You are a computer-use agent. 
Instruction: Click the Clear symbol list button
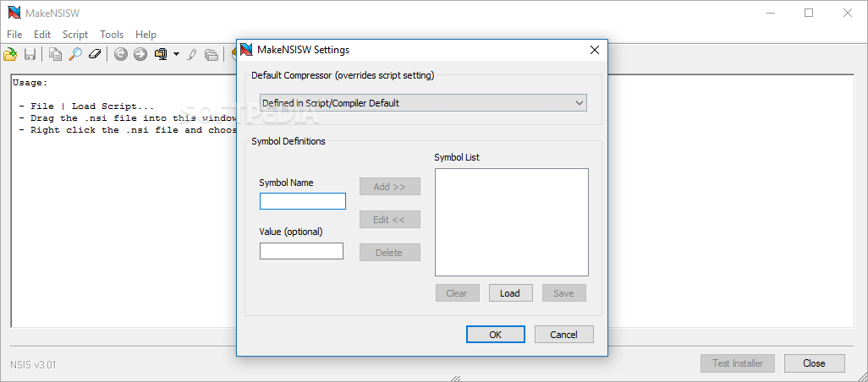point(457,293)
